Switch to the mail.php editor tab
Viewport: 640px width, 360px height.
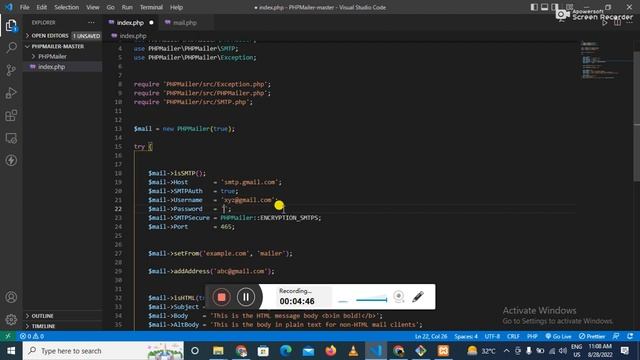pyautogui.click(x=184, y=23)
